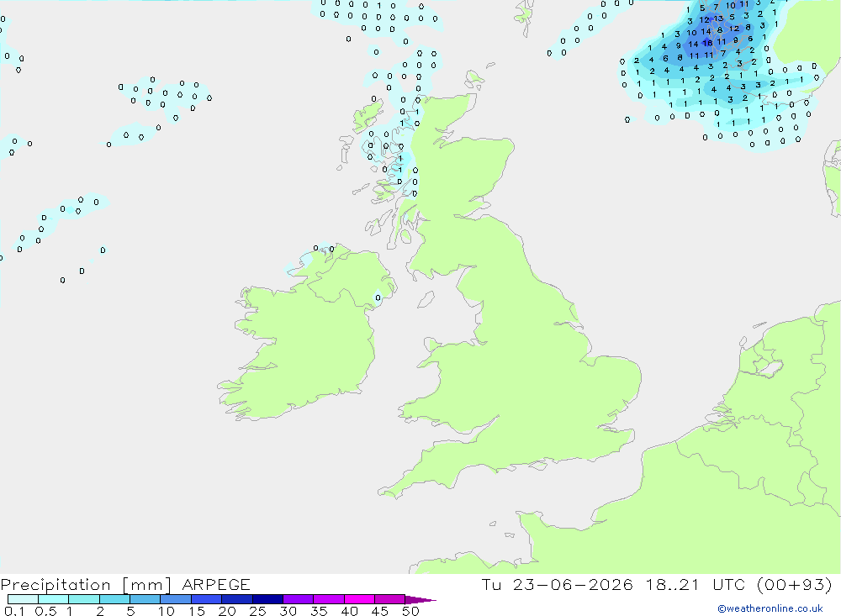Click the 1 to 2 mm legend swatch
This screenshot has width=841, height=616.
83,599
